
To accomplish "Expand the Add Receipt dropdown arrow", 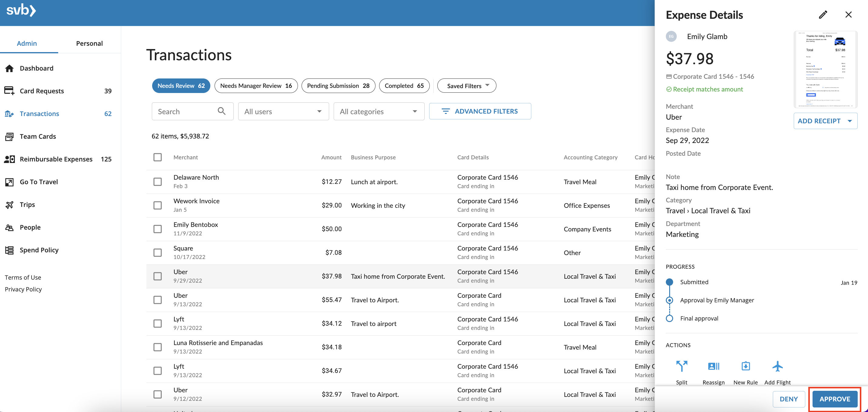I will (x=850, y=121).
